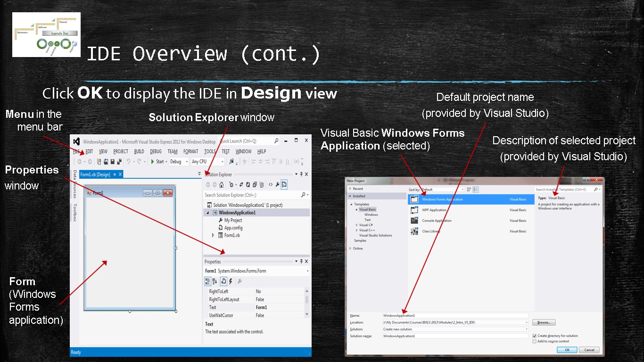Screen dimensions: 644x362
Task: Open the FORMAT menu
Action: (x=191, y=151)
